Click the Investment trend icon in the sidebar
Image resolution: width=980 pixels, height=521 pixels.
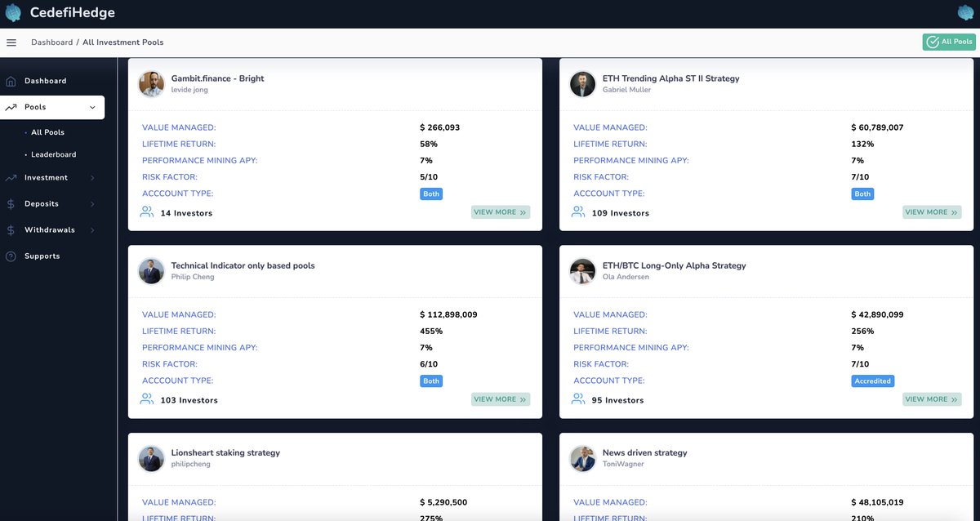[x=11, y=177]
